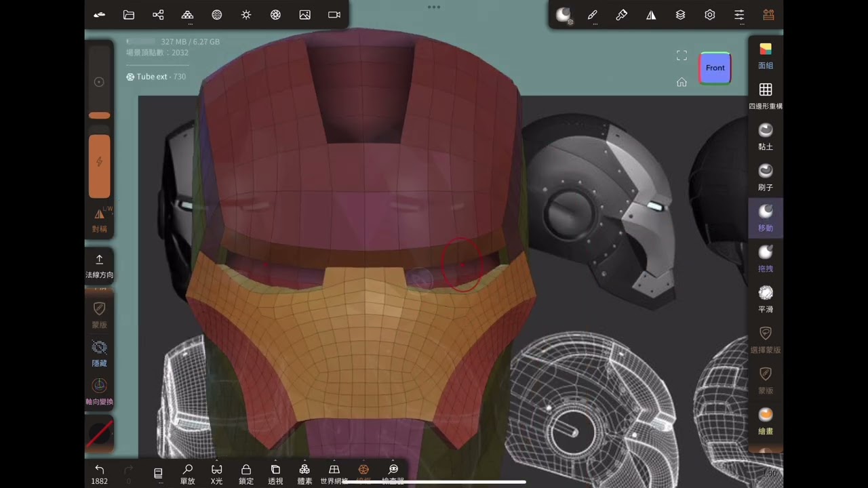The height and width of the screenshot is (488, 868).
Task: Open the Topology menu with pyramid icon
Action: [188, 15]
